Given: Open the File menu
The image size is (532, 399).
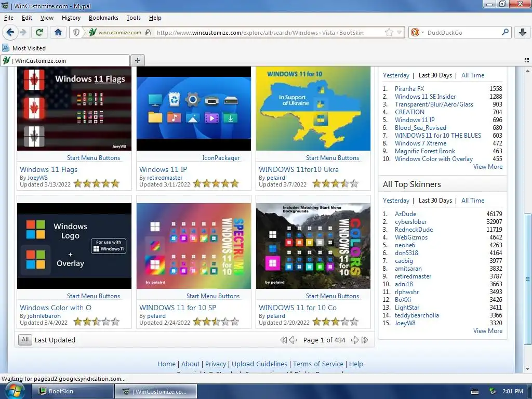Looking at the screenshot, I should click(x=9, y=18).
